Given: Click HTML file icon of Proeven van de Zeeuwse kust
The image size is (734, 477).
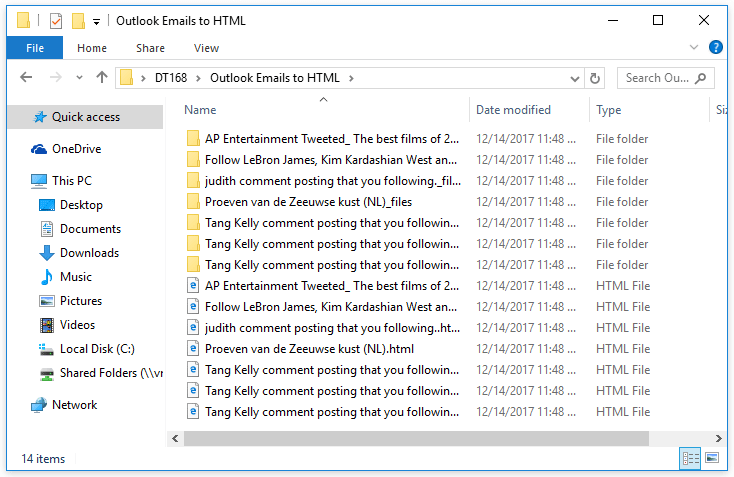Looking at the screenshot, I should pyautogui.click(x=193, y=348).
